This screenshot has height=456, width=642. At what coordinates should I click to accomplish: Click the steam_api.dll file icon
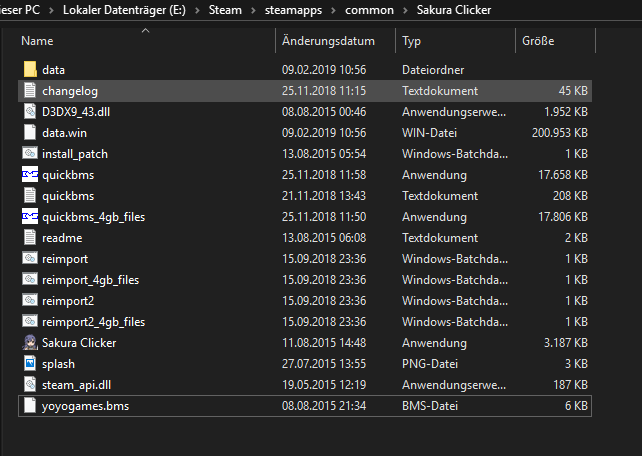coord(29,385)
